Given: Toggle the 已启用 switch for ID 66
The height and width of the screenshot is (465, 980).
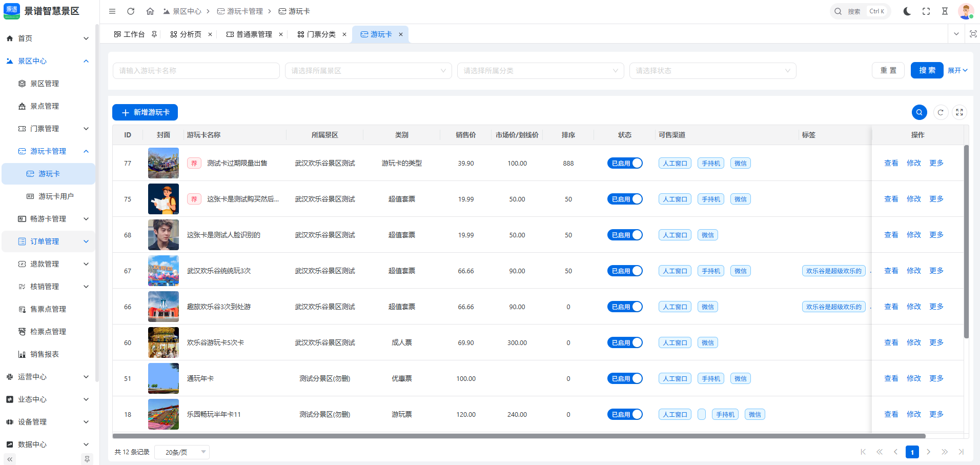Looking at the screenshot, I should coord(625,307).
